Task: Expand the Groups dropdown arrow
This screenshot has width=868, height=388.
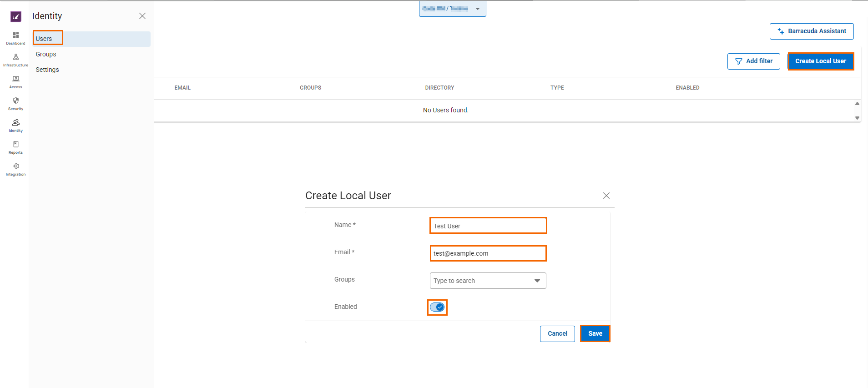Action: [x=537, y=281]
